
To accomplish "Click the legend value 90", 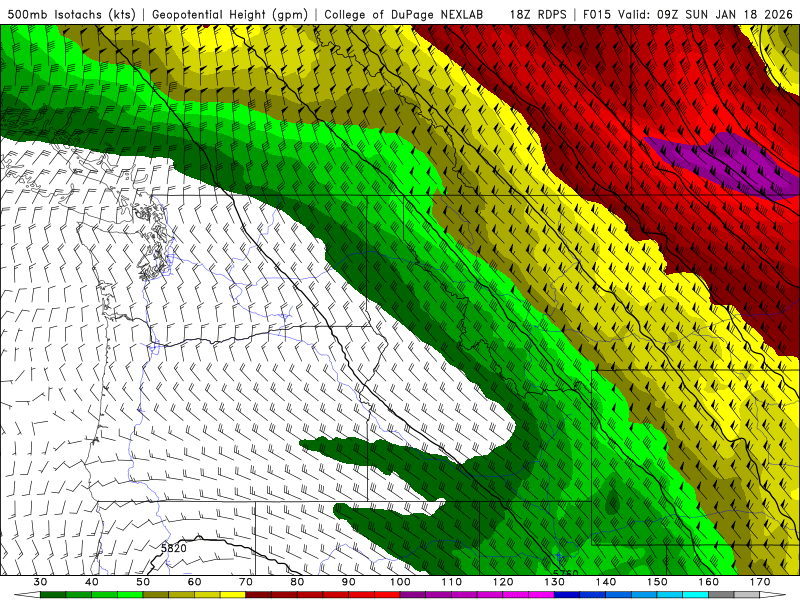I will pyautogui.click(x=349, y=582).
